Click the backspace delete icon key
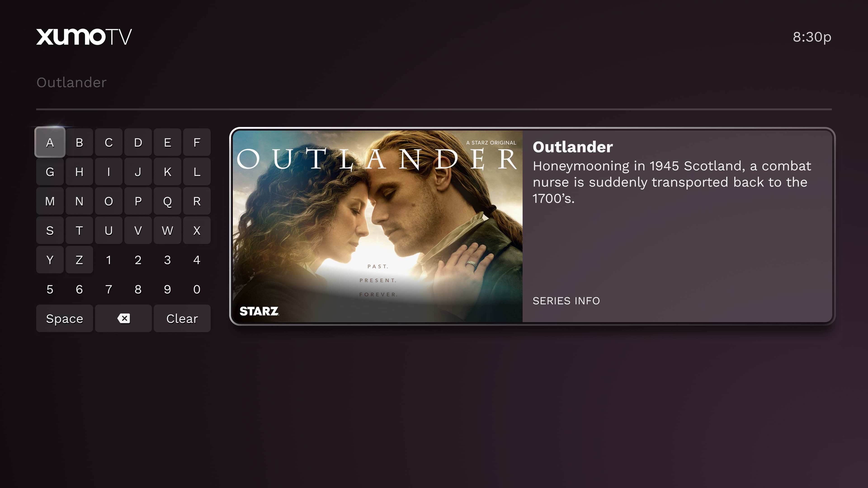The width and height of the screenshot is (868, 488). (123, 318)
